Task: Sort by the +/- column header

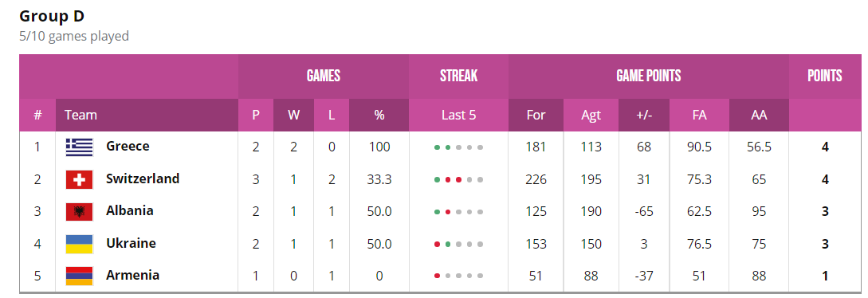Action: [x=644, y=115]
